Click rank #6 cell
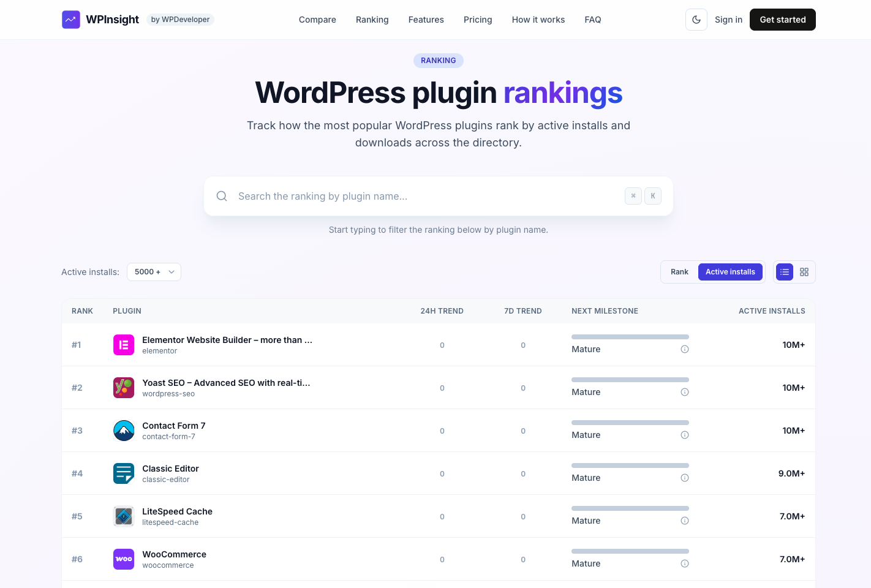871x588 pixels. coord(77,559)
